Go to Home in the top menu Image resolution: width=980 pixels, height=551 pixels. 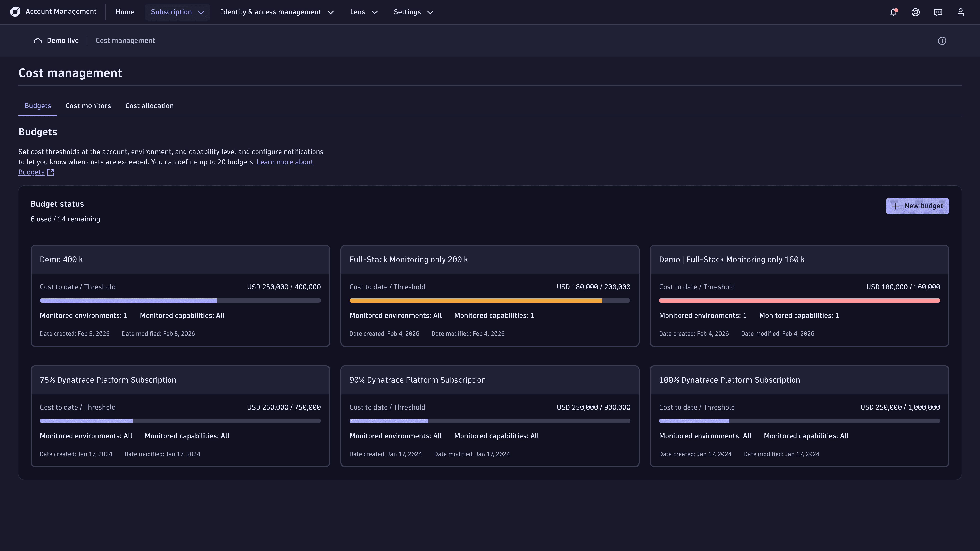(x=125, y=12)
